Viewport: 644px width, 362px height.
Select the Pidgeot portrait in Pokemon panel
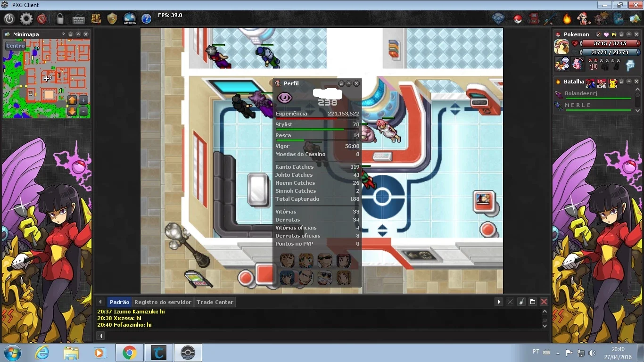point(561,47)
